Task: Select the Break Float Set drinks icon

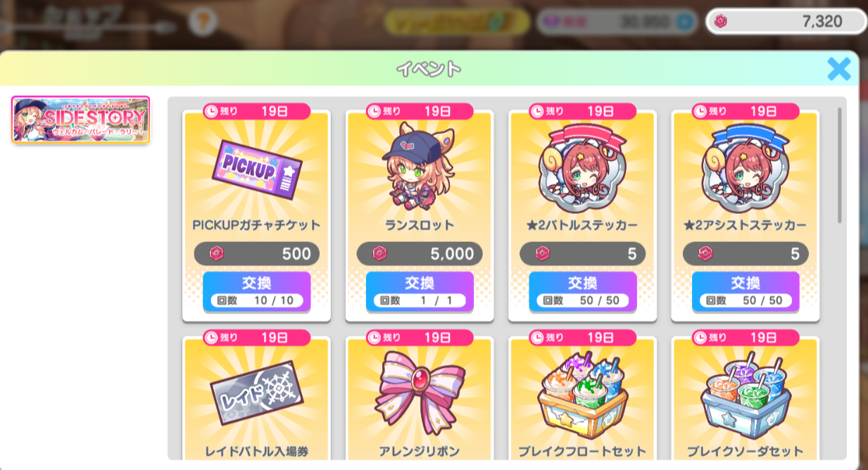Action: 582,395
